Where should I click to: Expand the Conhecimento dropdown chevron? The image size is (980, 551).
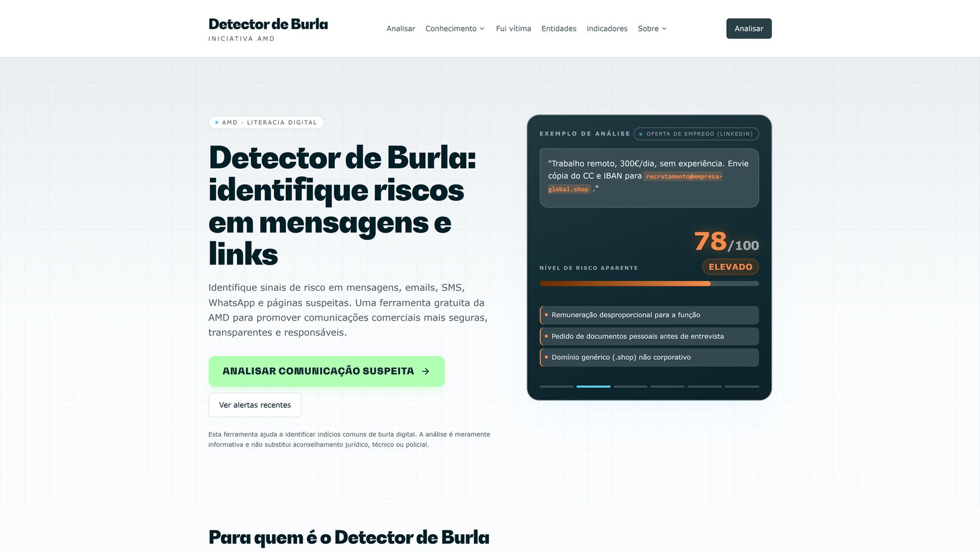(x=482, y=29)
